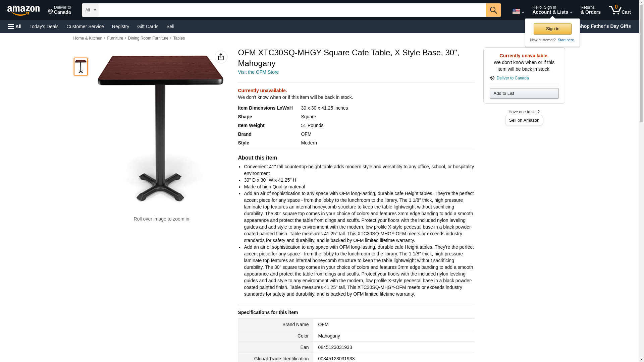This screenshot has width=644, height=362.
Task: Visit the OFM Store link
Action: [x=258, y=72]
